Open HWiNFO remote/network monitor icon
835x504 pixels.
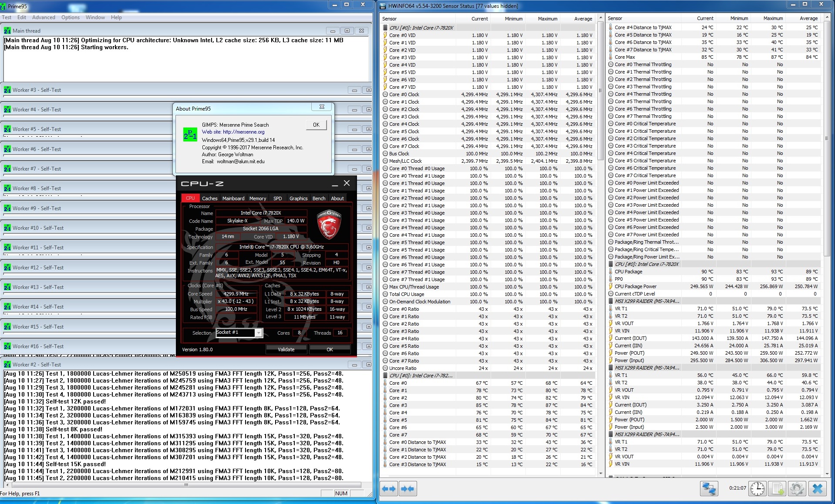709,488
